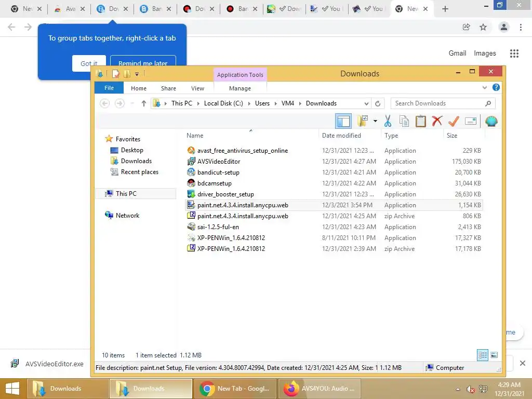
Task: Select the AVSVideoEditor application file
Action: [219, 161]
